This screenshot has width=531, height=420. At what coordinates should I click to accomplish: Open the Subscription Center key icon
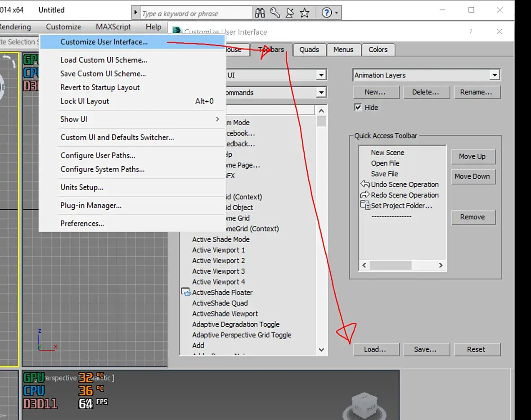pyautogui.click(x=274, y=13)
